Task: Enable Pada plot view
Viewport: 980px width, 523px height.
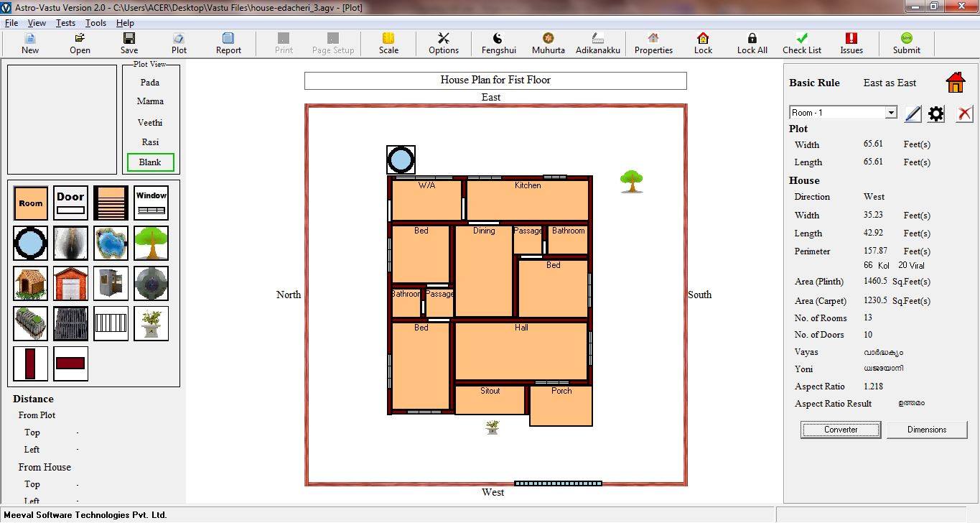Action: click(149, 82)
